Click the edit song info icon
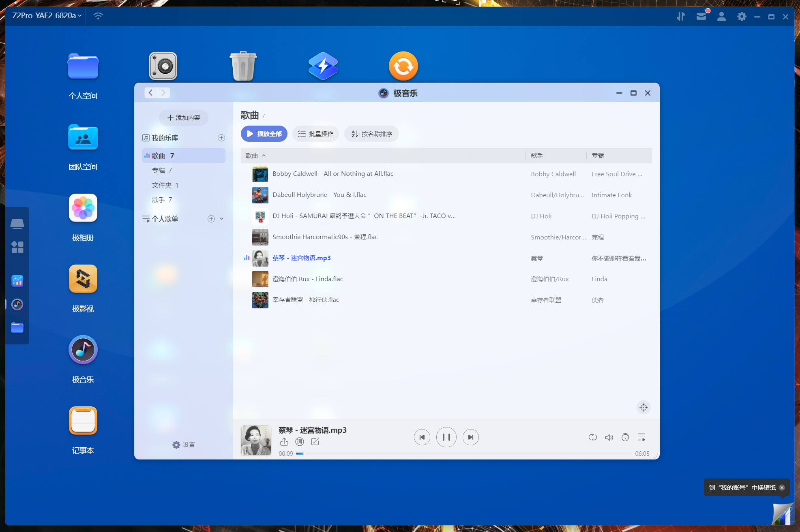Viewport: 800px width, 532px height. (x=315, y=442)
